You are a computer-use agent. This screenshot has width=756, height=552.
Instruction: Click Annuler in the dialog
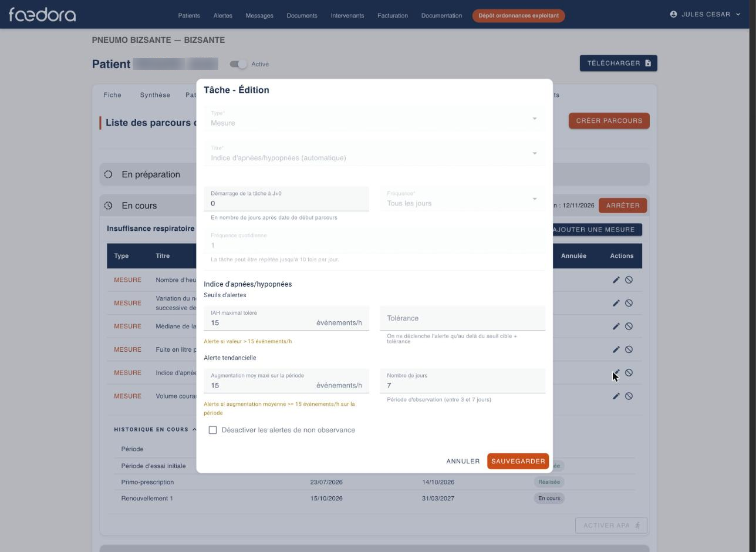(x=463, y=462)
